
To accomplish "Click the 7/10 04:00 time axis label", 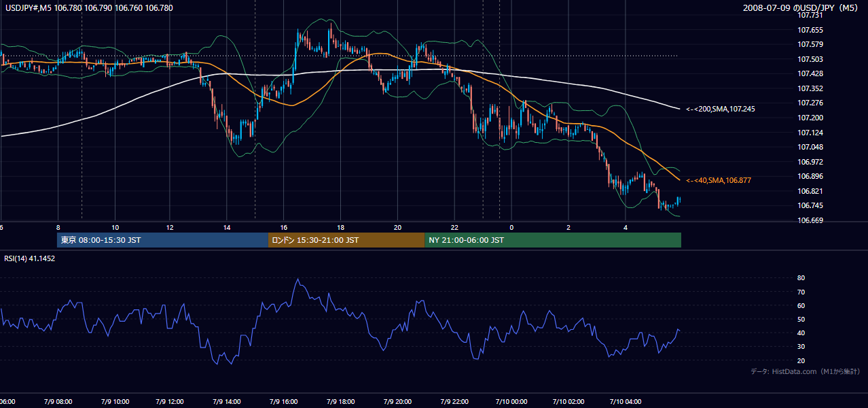I will [x=626, y=402].
